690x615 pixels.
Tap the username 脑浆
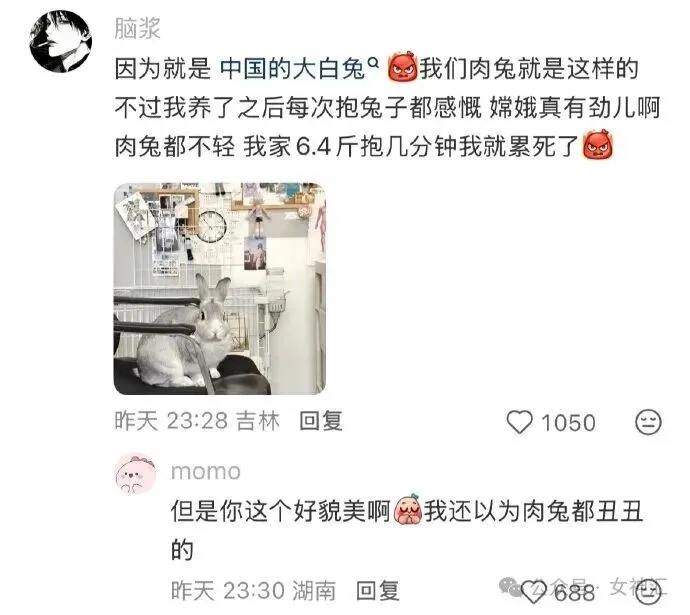point(137,29)
